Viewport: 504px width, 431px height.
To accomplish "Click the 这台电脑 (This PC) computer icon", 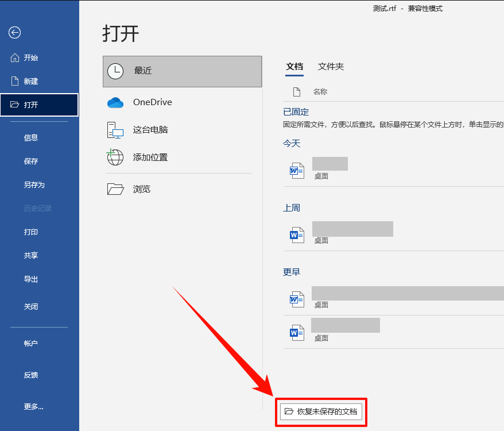I will pos(115,130).
